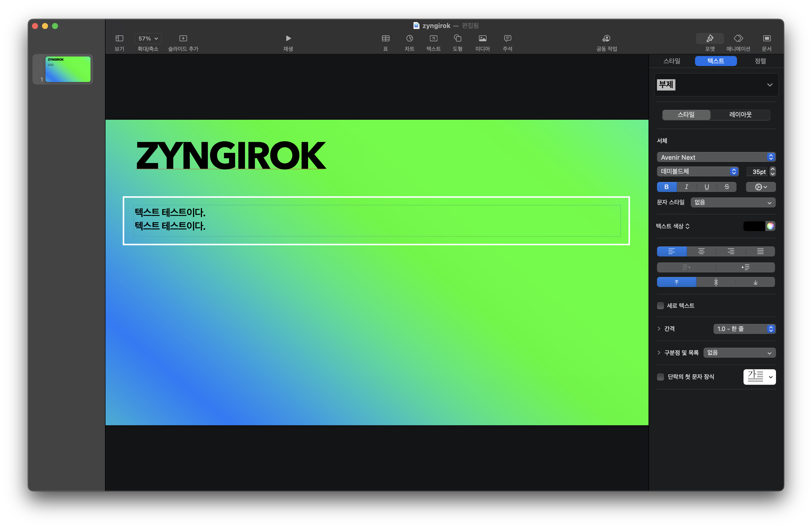Enable the drop cap checkbox
The image size is (812, 528).
[660, 377]
